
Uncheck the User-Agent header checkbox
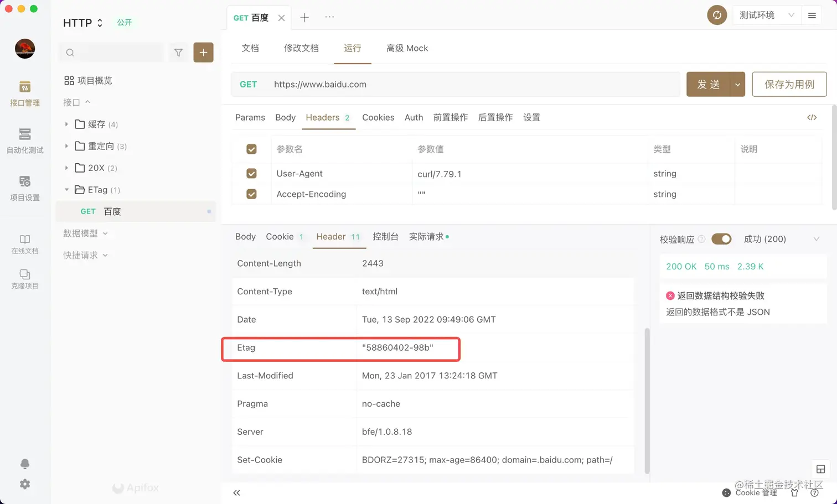tap(251, 174)
